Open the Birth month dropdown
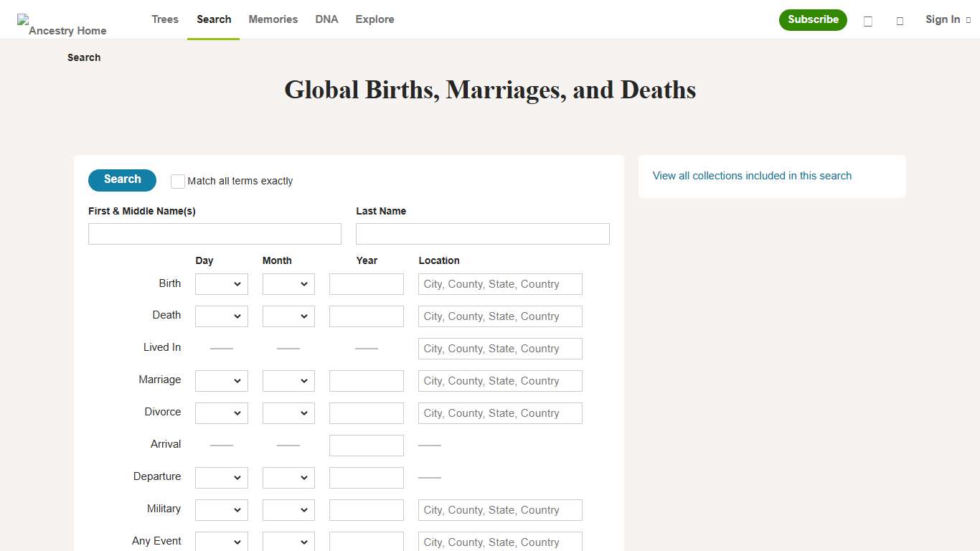This screenshot has width=980, height=551. pos(288,283)
